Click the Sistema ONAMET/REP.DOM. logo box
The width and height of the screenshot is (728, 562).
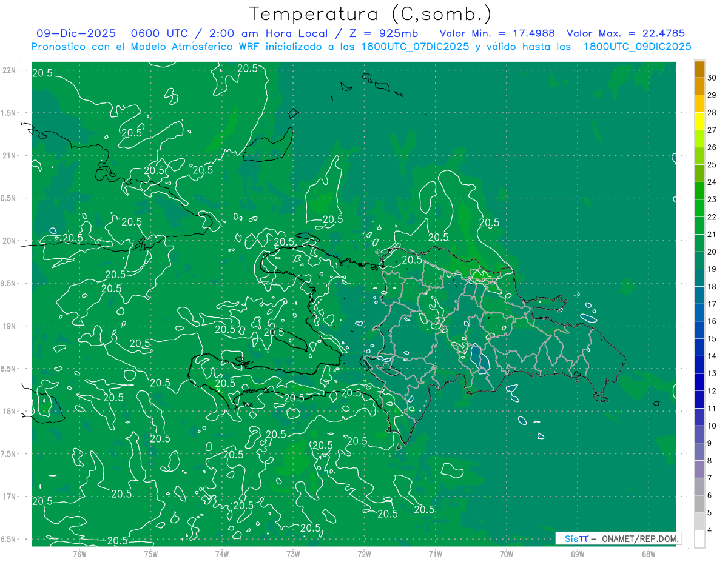618,538
